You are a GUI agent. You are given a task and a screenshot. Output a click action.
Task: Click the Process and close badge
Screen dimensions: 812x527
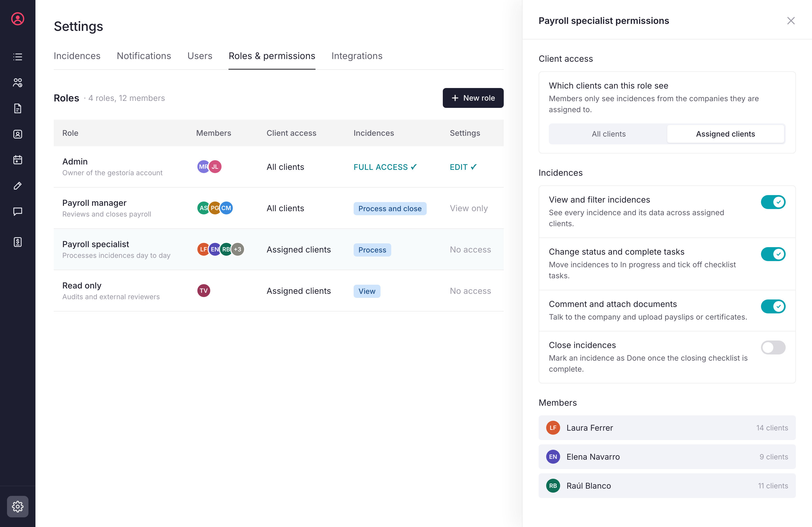pyautogui.click(x=390, y=208)
